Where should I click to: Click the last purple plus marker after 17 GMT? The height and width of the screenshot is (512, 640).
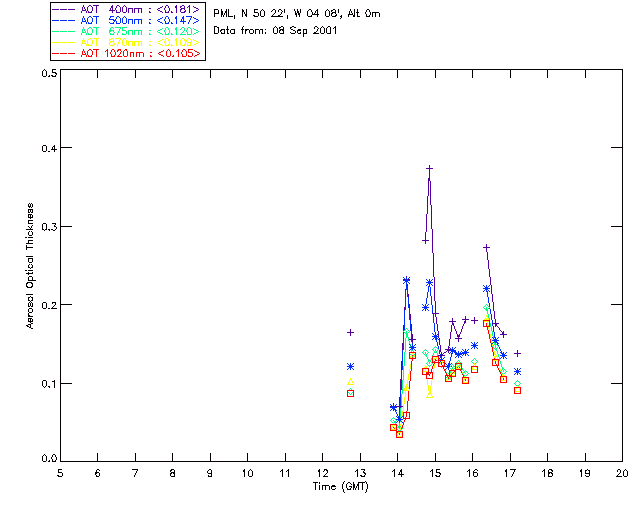tap(518, 354)
